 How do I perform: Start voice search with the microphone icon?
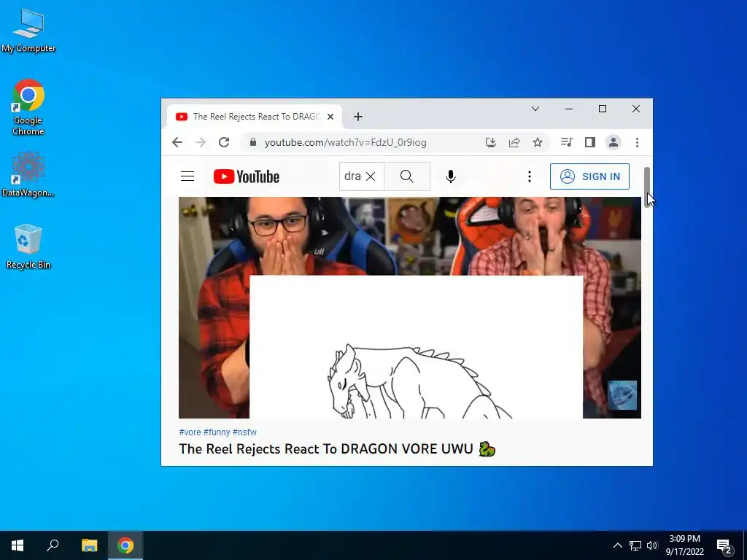[450, 176]
